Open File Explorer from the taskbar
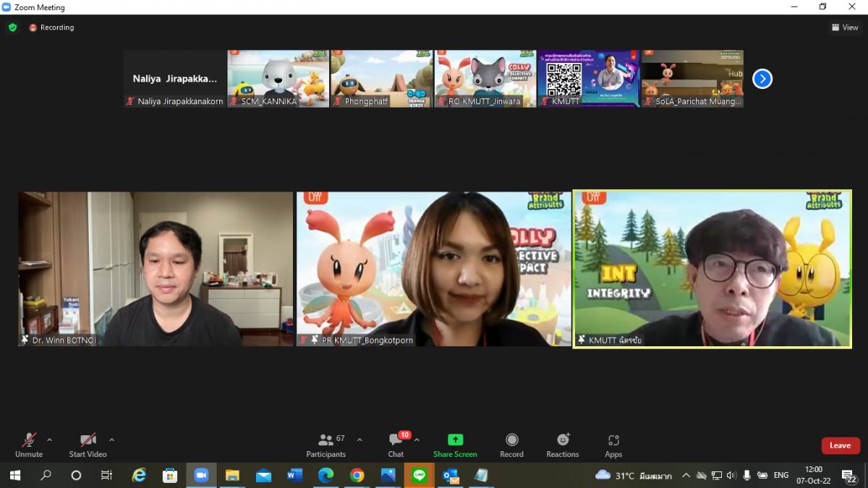This screenshot has width=868, height=488. coord(232,475)
